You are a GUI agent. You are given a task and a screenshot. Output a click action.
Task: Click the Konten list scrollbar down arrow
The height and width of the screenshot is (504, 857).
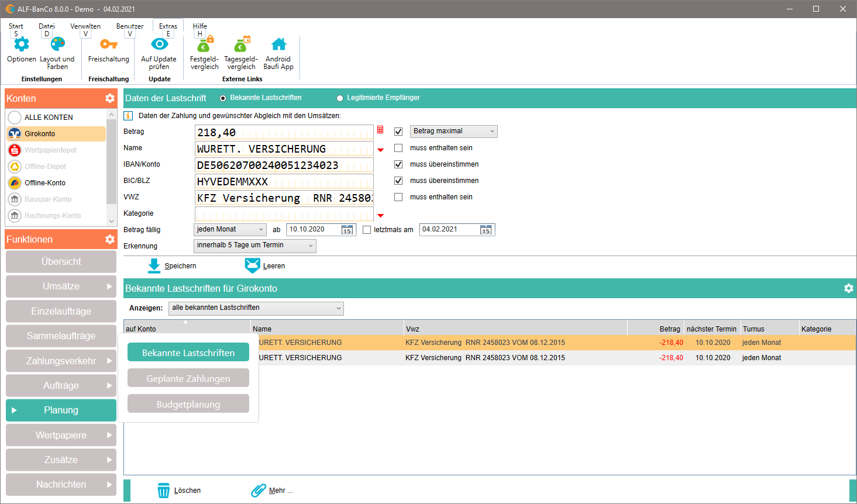click(x=112, y=221)
